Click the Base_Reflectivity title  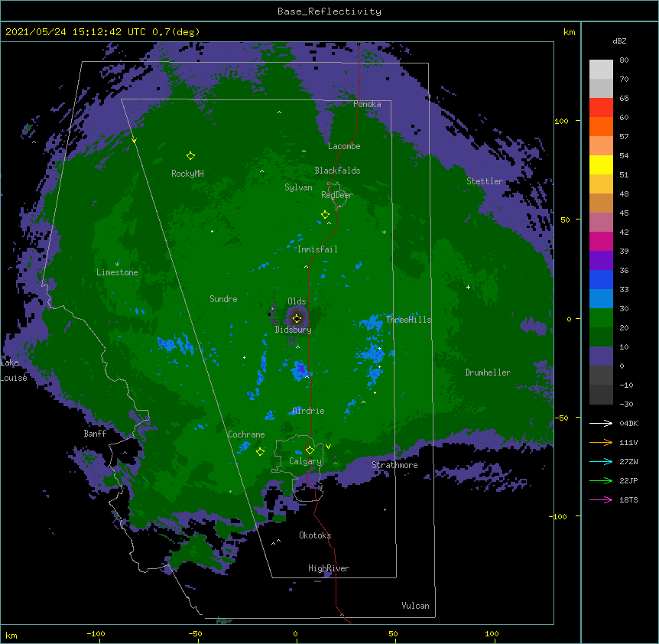[329, 11]
